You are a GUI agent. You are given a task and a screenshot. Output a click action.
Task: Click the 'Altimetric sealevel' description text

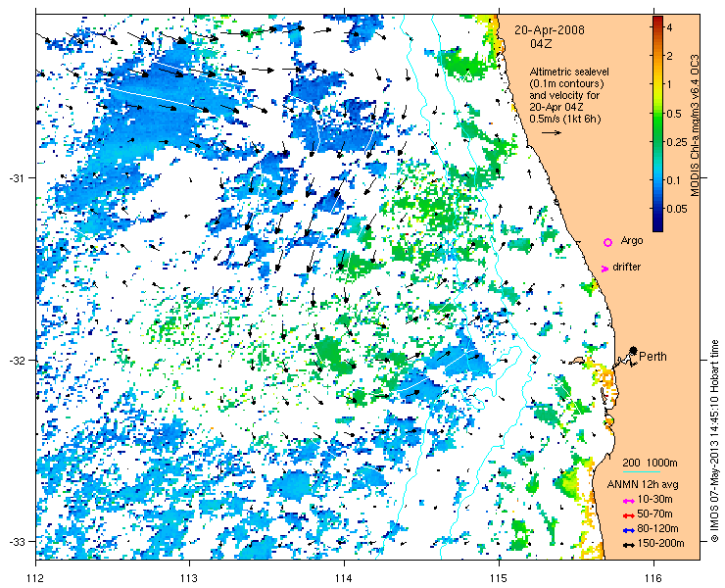click(x=569, y=73)
